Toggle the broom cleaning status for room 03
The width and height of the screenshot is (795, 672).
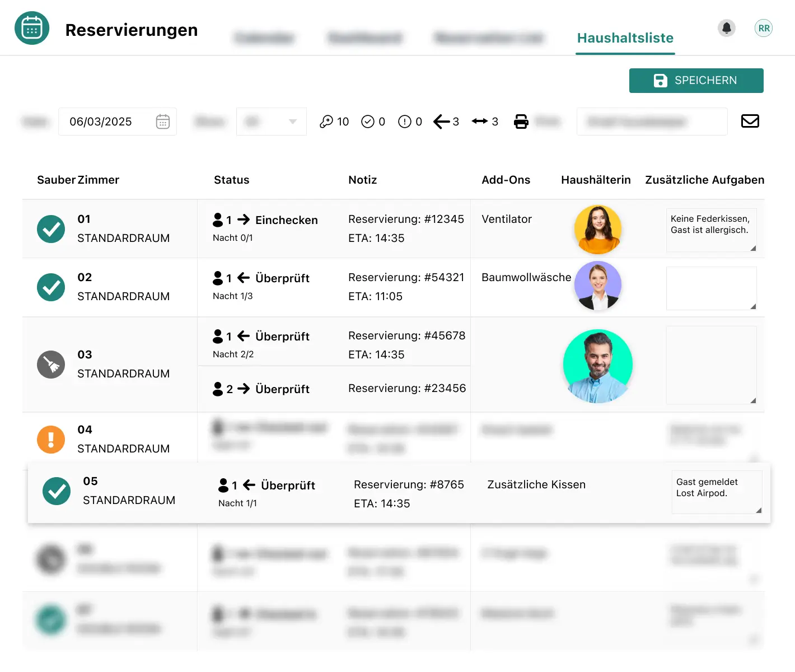pos(51,365)
